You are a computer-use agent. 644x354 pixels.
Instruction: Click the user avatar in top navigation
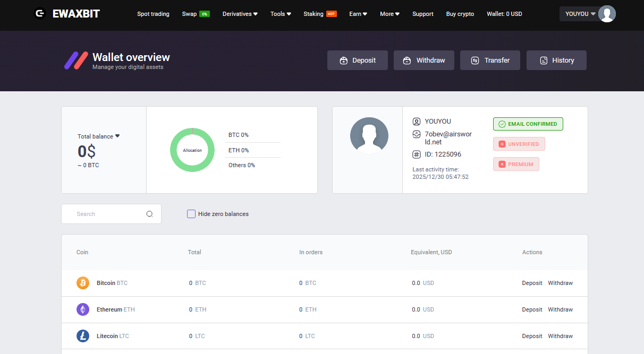click(x=607, y=14)
